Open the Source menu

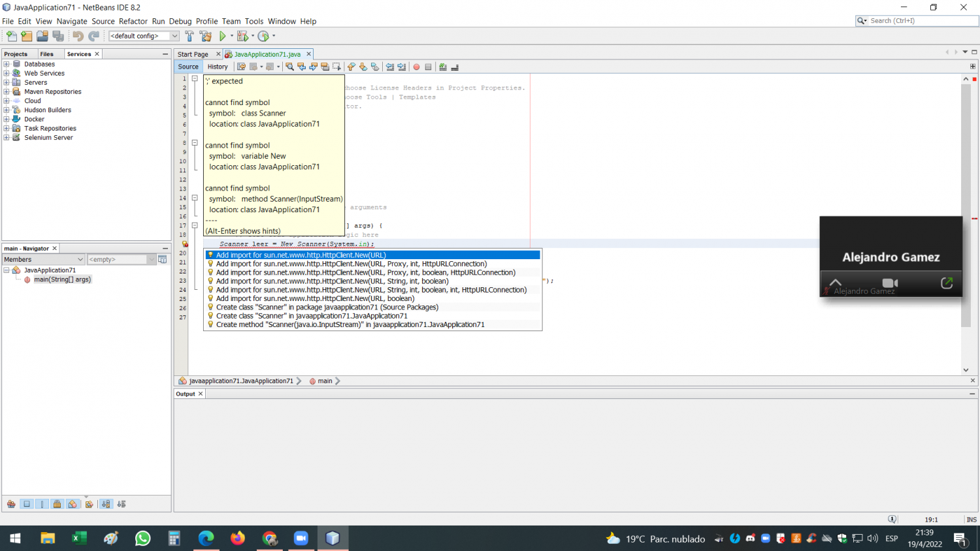click(103, 21)
